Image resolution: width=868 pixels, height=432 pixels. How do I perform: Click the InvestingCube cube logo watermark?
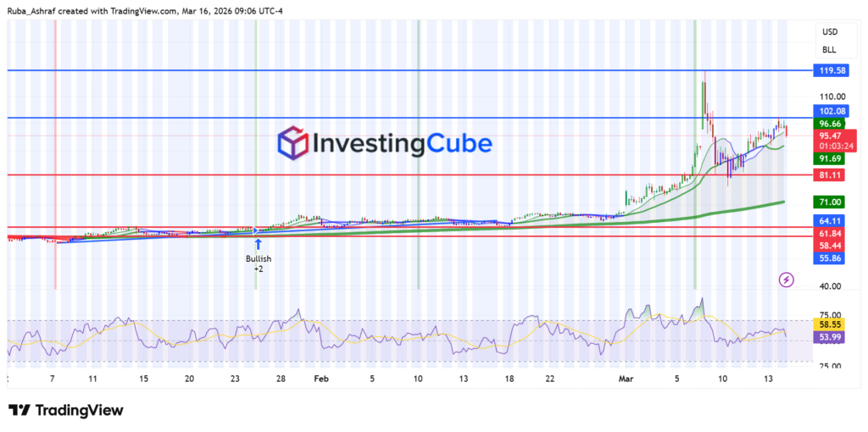pos(292,142)
